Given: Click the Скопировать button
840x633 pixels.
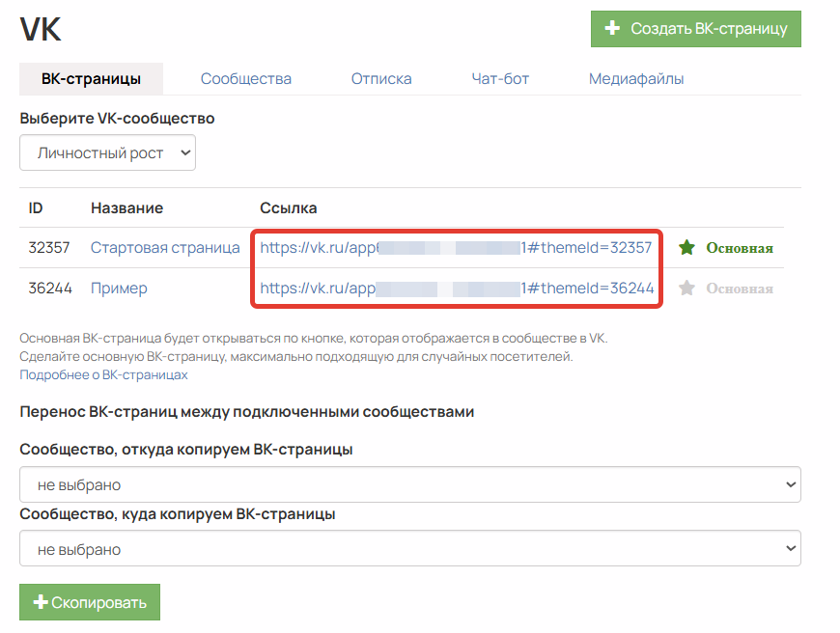Looking at the screenshot, I should tap(90, 602).
